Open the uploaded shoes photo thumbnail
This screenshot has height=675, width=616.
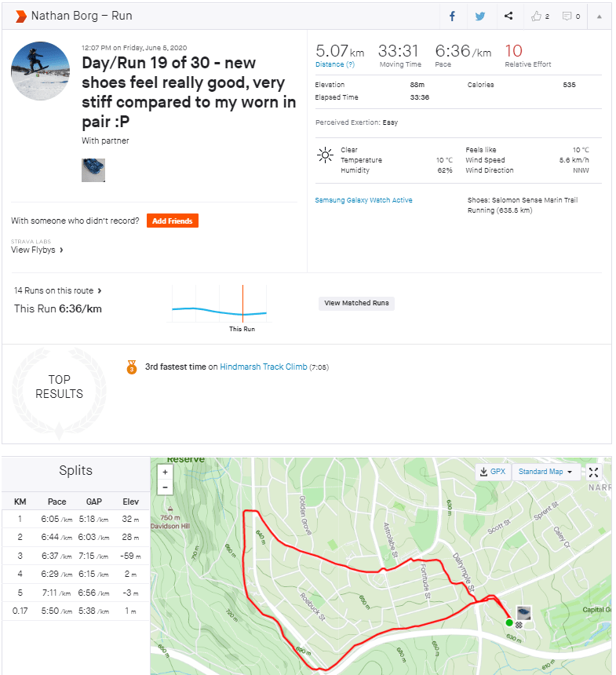coord(93,170)
